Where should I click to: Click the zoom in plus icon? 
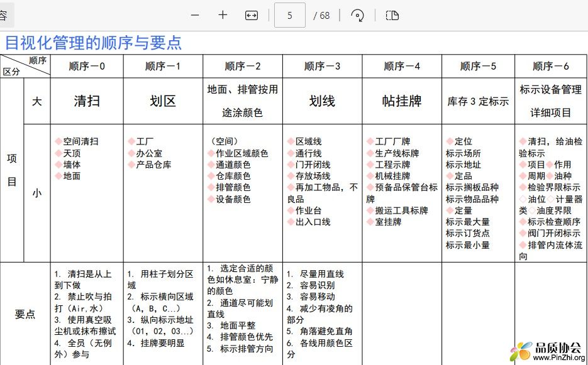point(223,15)
